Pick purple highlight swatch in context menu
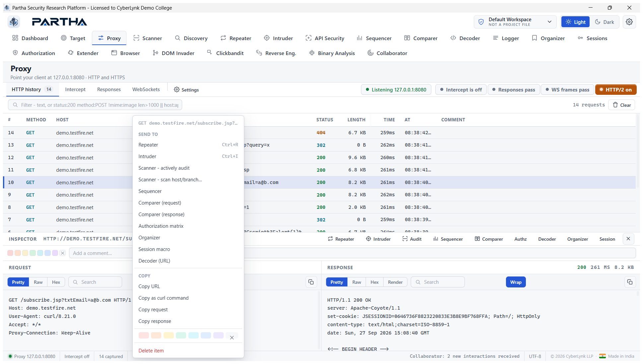Screen dimensions: 643x364 (218, 335)
